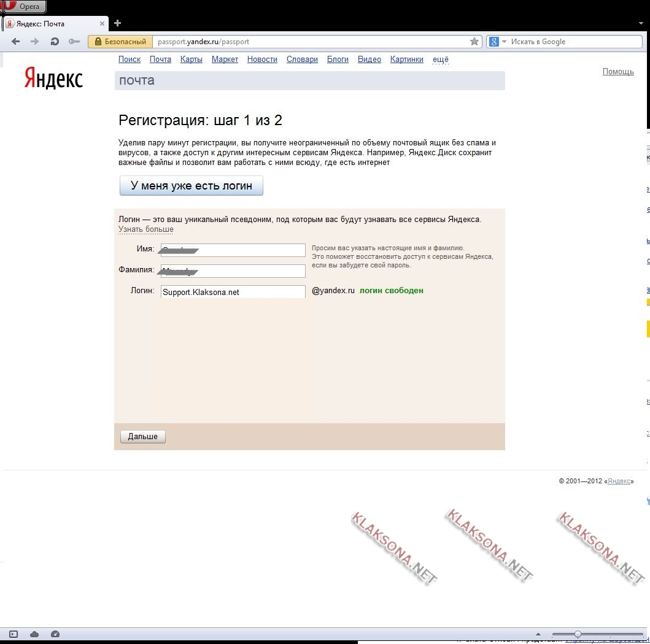Viewport: 650px width, 644px height.
Task: Toggle the Opera Turbo speedometer icon
Action: click(x=55, y=634)
